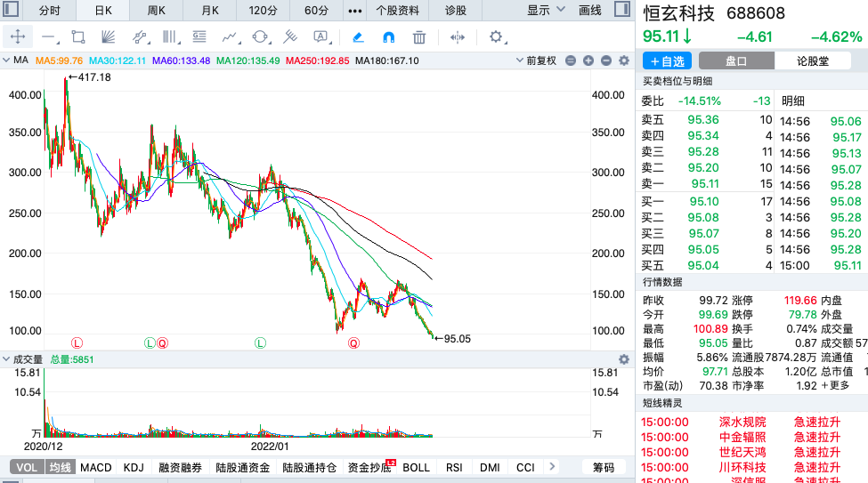Open 中金辐照 stock alert link
The width and height of the screenshot is (868, 483).
[742, 437]
